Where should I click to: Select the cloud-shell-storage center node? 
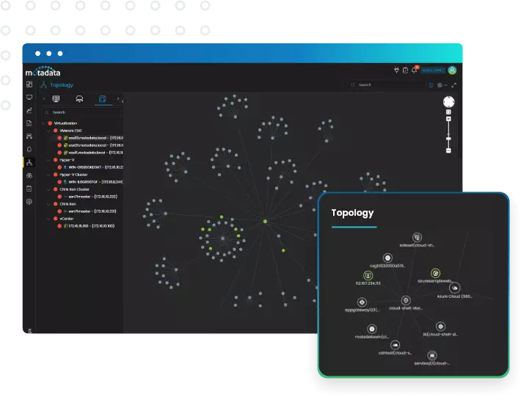click(x=406, y=301)
